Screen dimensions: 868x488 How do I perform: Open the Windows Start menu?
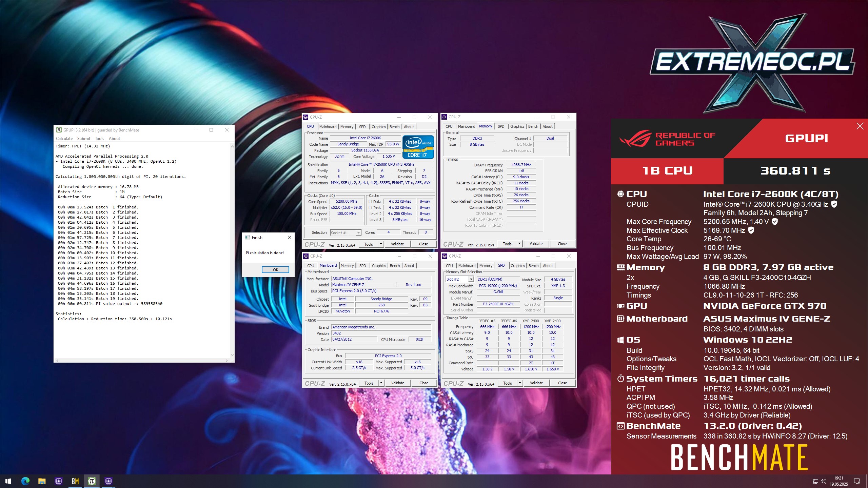coord(8,481)
